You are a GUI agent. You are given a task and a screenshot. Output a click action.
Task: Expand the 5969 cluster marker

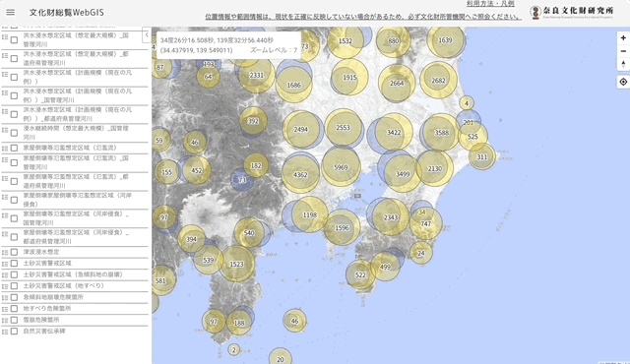(x=342, y=167)
